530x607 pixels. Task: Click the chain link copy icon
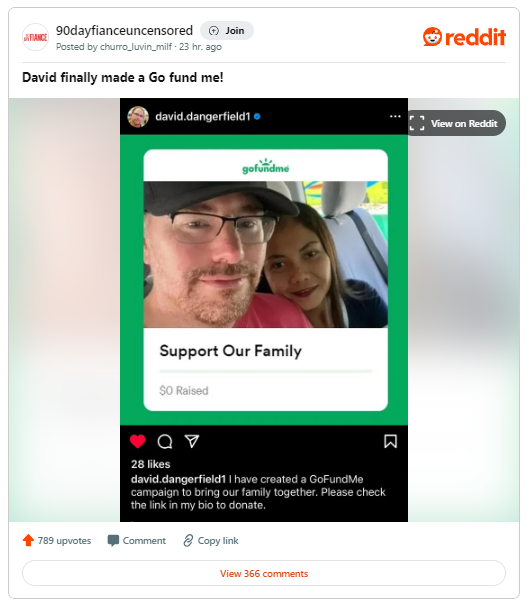188,540
